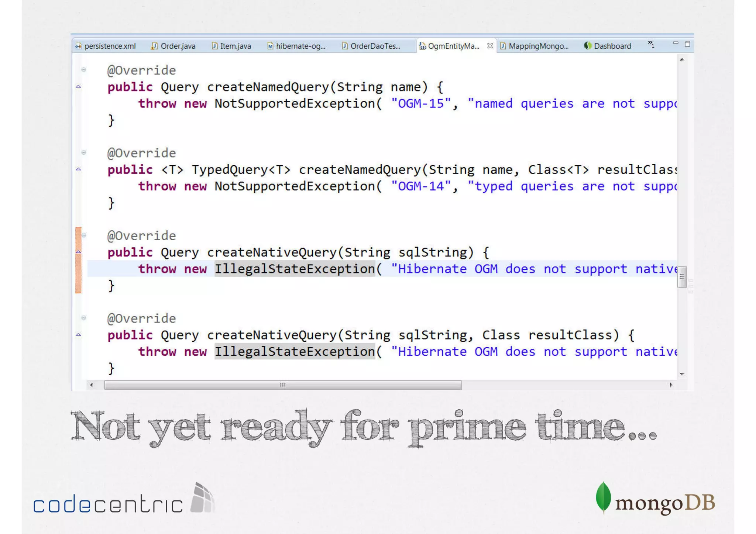Maximize the editor area
The height and width of the screenshot is (534, 756).
[687, 44]
